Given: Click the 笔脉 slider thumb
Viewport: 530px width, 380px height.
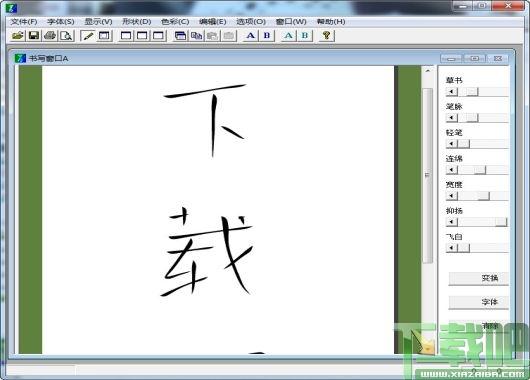Looking at the screenshot, I should click(473, 118).
